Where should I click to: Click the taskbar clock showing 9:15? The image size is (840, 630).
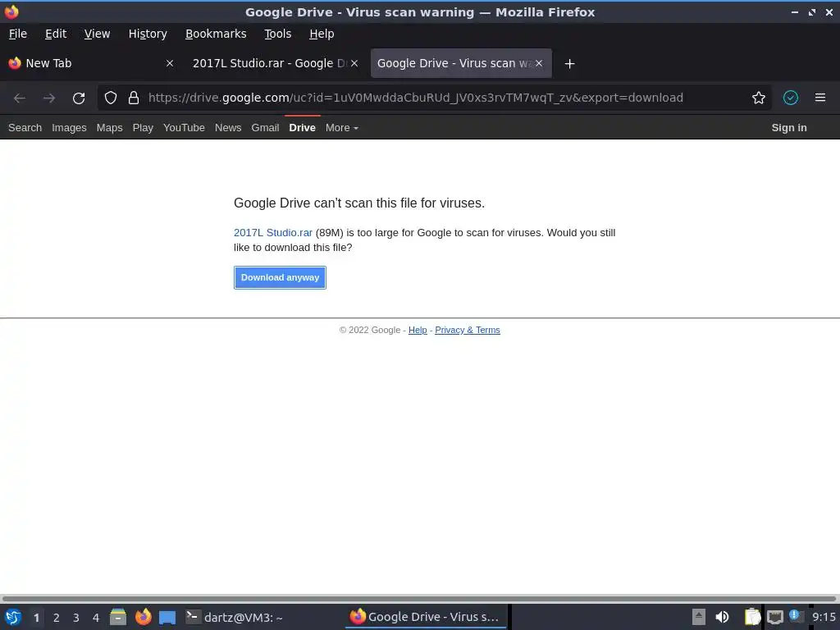pos(824,617)
